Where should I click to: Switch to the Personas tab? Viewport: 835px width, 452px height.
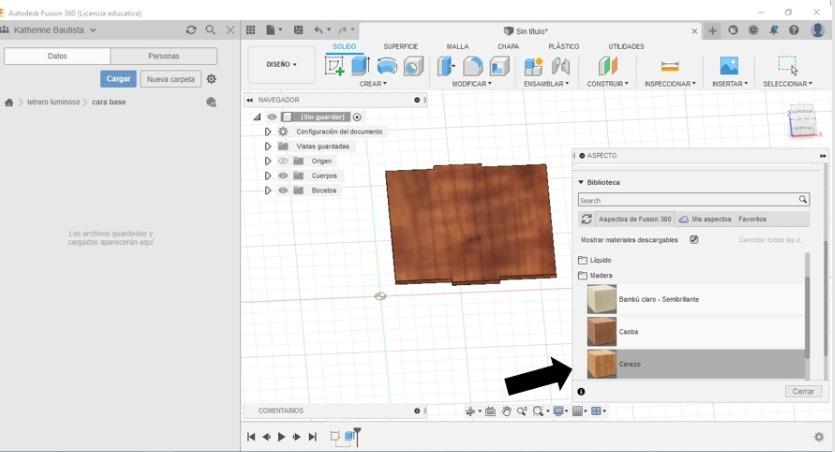coord(163,56)
